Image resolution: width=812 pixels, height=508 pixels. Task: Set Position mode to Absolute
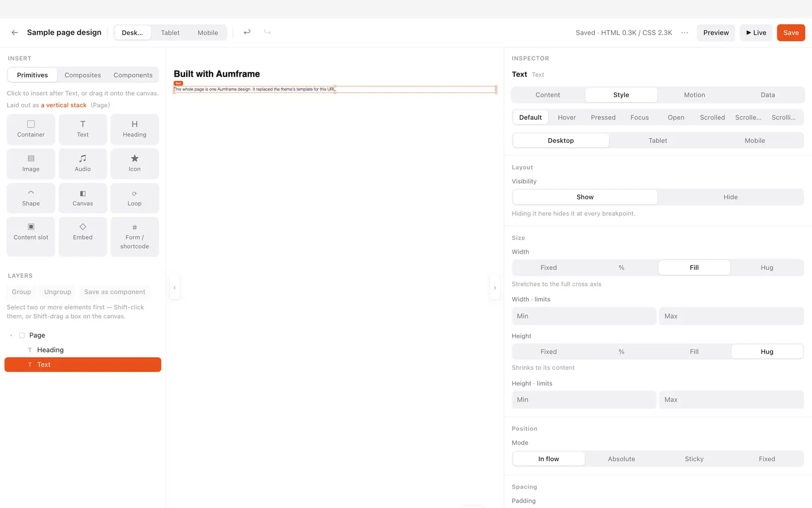[621, 459]
